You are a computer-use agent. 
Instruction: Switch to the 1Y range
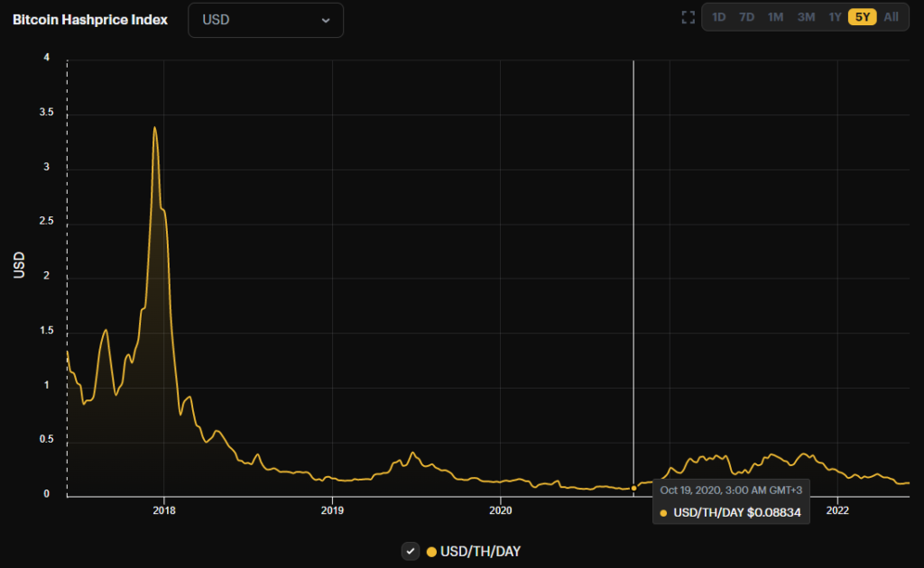coord(835,16)
